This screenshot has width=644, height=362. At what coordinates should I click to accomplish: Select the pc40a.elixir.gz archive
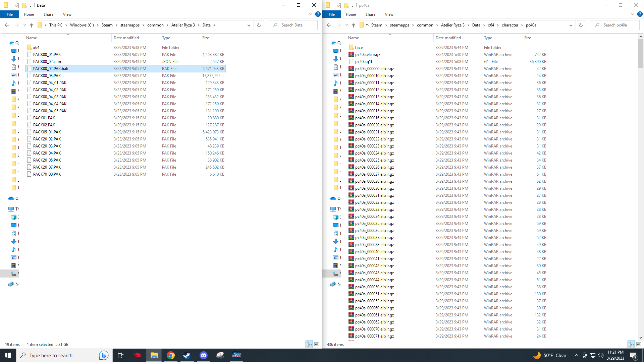(447, 55)
